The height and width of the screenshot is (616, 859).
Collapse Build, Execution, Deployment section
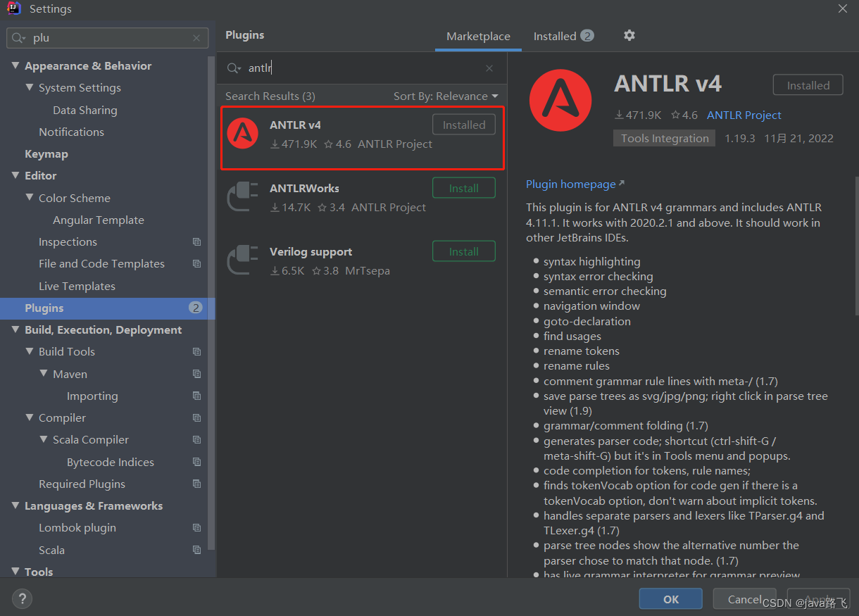pyautogui.click(x=15, y=329)
